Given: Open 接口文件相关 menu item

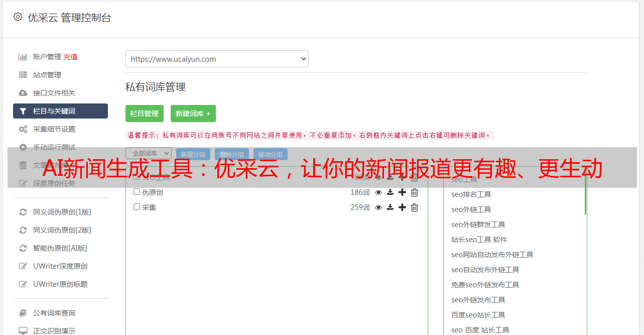Looking at the screenshot, I should pos(54,93).
